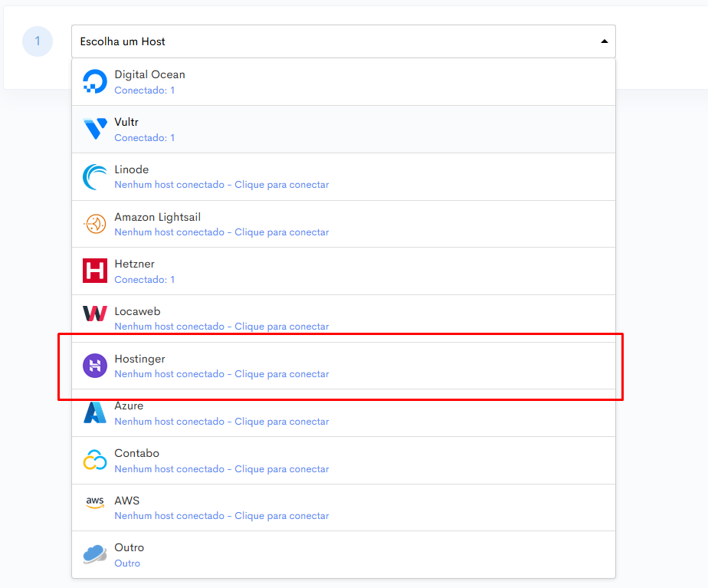Click the AWS logo icon
Image resolution: width=708 pixels, height=588 pixels.
(95, 502)
